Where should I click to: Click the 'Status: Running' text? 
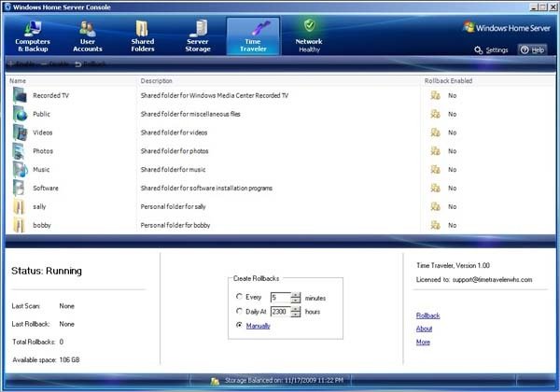tap(47, 271)
